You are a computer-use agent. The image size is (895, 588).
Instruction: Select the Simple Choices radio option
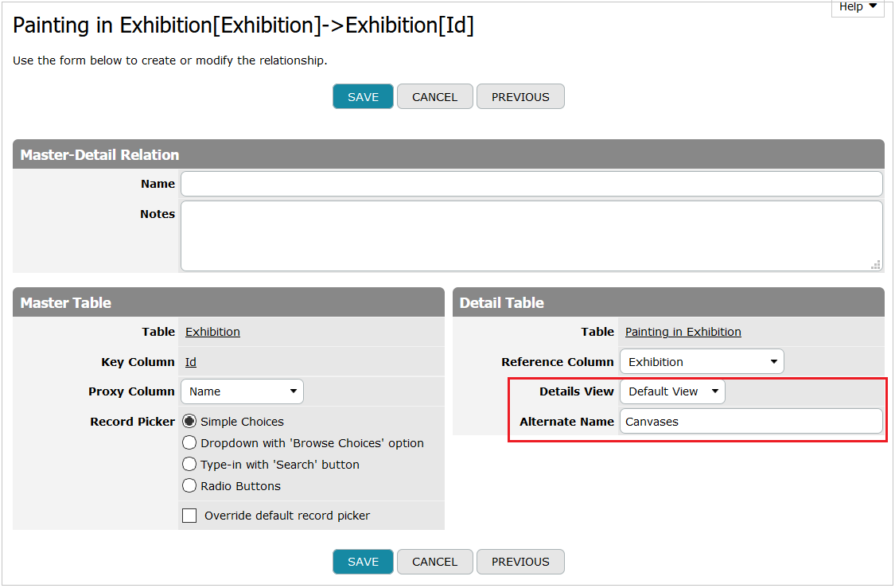tap(189, 421)
